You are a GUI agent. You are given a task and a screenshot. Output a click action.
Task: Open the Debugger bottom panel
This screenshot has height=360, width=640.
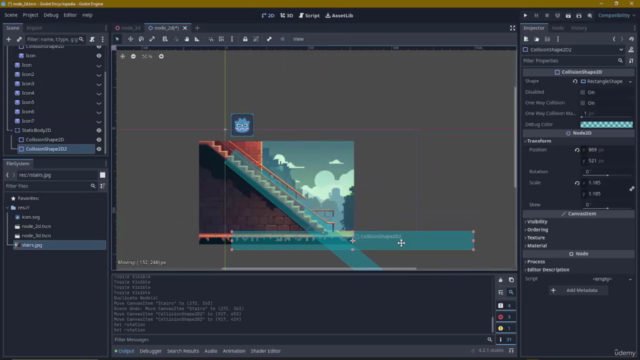[x=151, y=351]
